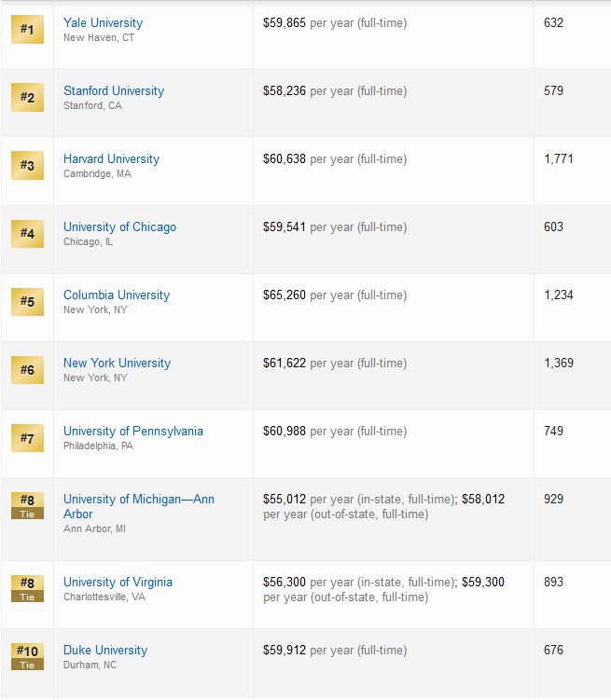
Task: Open the Yale University link
Action: point(104,22)
